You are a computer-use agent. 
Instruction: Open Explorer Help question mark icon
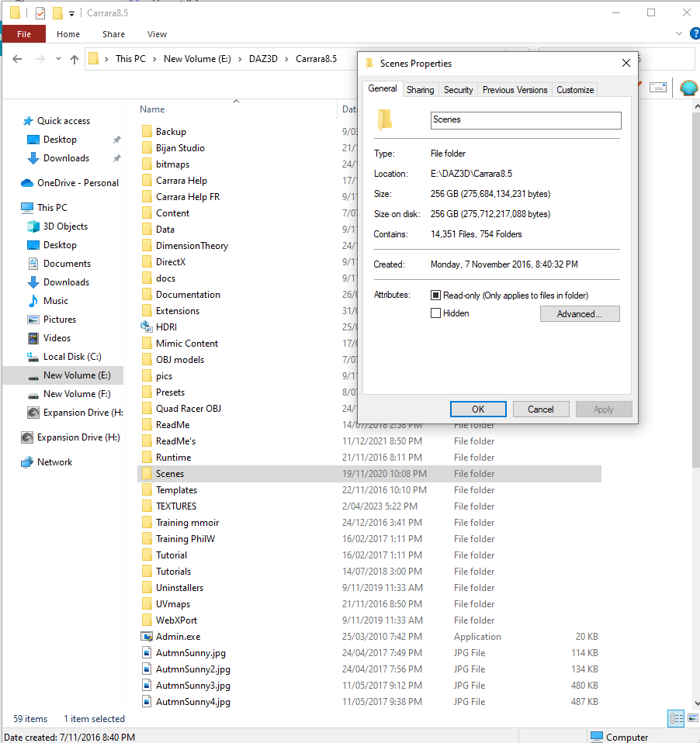click(x=695, y=33)
